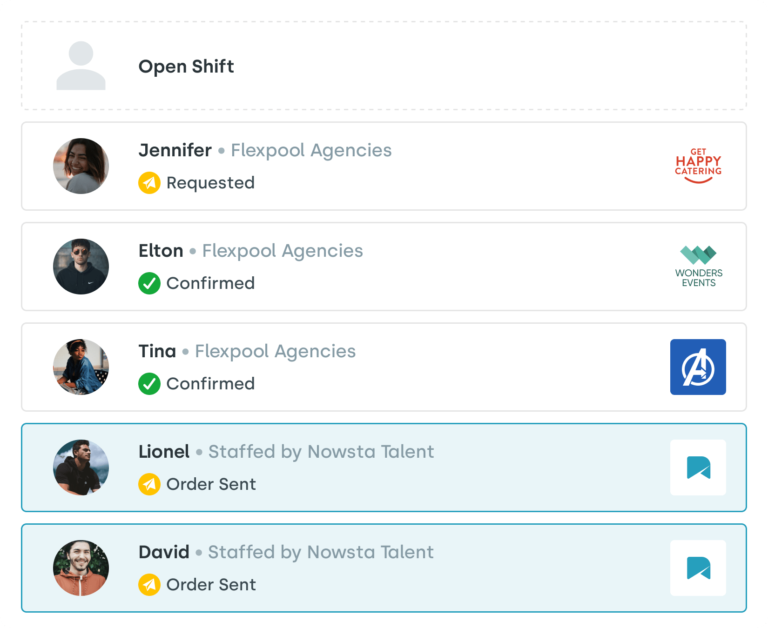Screen dimensions: 768x628
Task: Open Tina's profile photo
Action: [81, 367]
